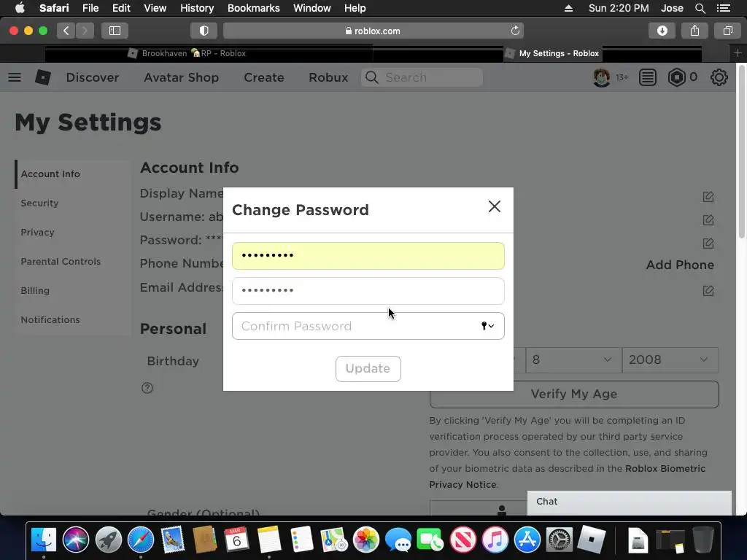Viewport: 747px width, 560px height.
Task: Go forward in Safari
Action: click(85, 31)
